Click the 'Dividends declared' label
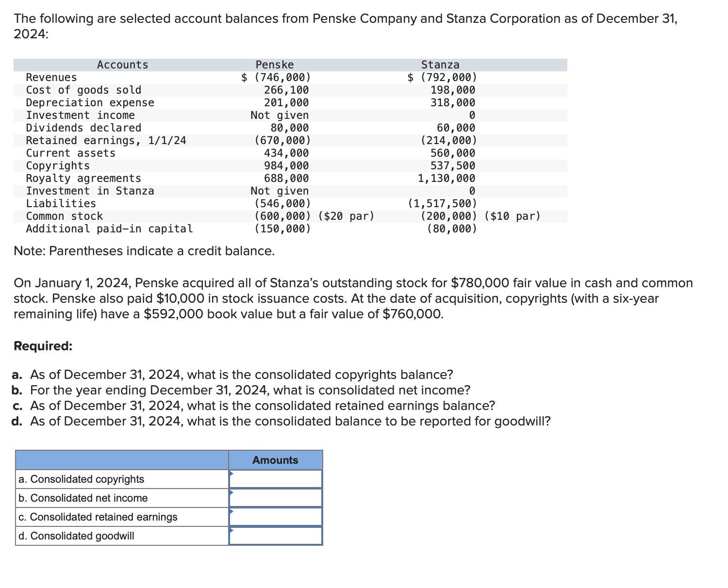The image size is (728, 588). click(83, 128)
